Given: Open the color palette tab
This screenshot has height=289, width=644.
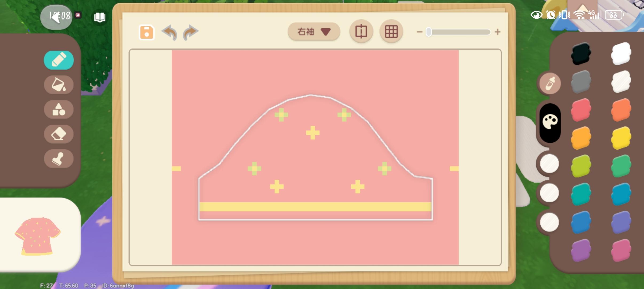Looking at the screenshot, I should click(x=550, y=122).
